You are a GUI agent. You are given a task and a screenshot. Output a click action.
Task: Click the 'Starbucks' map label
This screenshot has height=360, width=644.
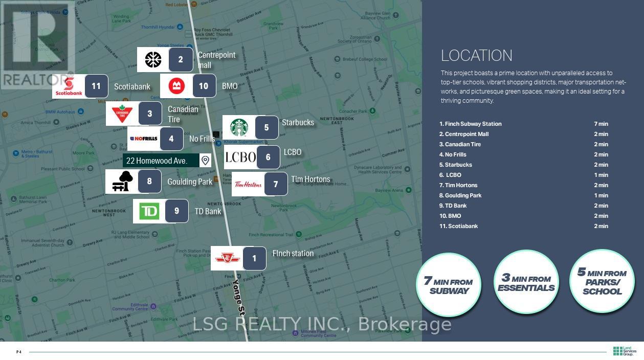pyautogui.click(x=298, y=122)
